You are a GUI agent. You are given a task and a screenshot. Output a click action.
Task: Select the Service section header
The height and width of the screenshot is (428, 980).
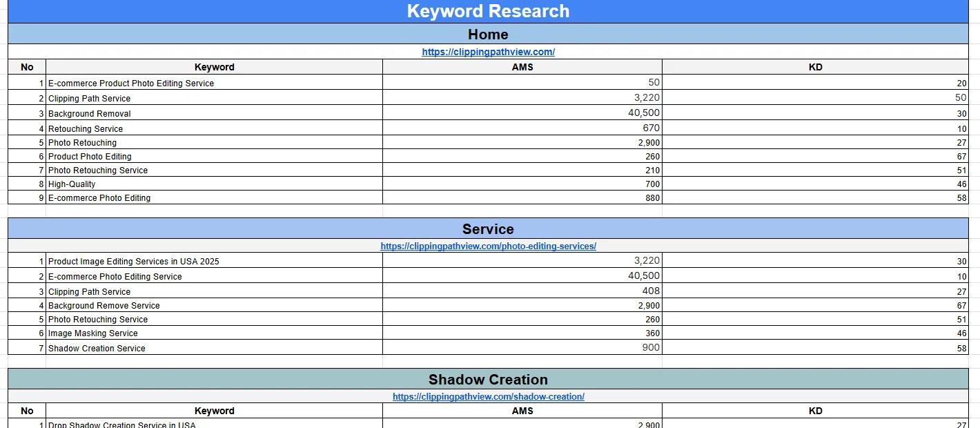(488, 228)
